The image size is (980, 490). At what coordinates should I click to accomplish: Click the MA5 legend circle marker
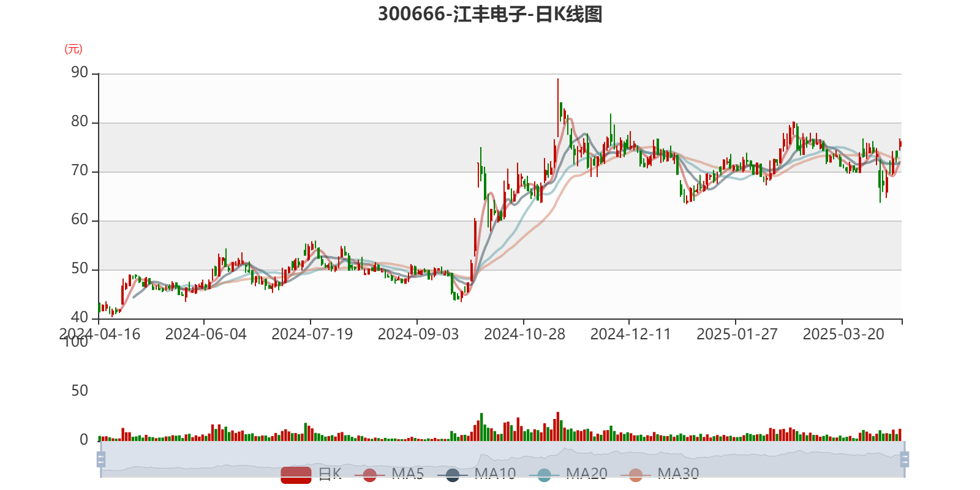(x=369, y=475)
